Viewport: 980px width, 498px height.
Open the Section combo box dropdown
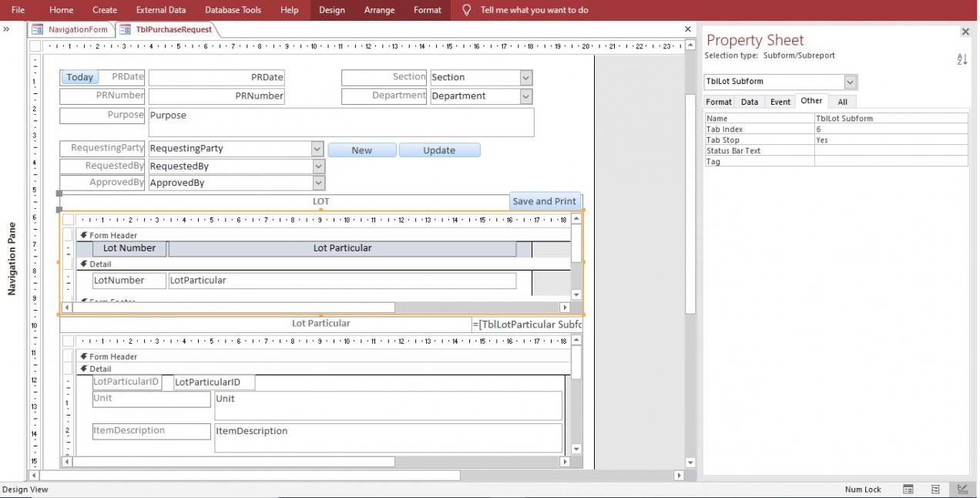tap(525, 78)
